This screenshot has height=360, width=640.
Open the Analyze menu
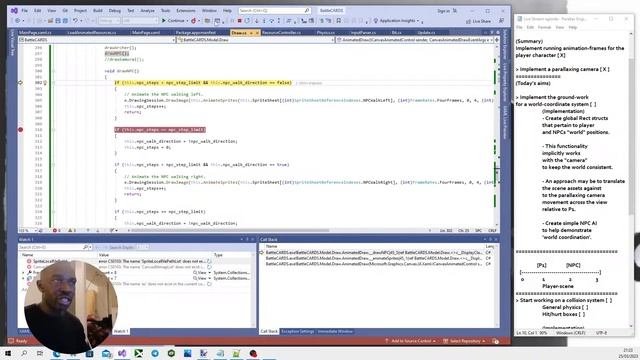coord(147,11)
